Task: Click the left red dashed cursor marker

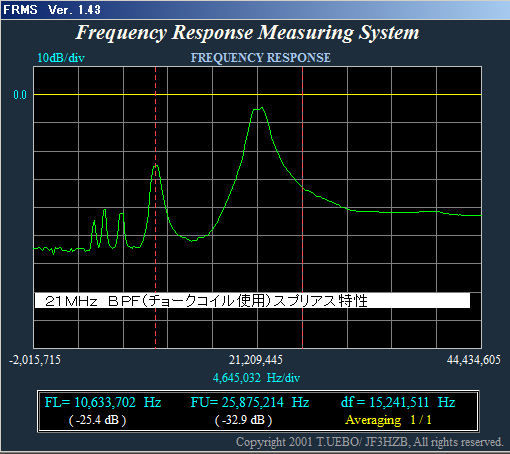Action: (155, 207)
